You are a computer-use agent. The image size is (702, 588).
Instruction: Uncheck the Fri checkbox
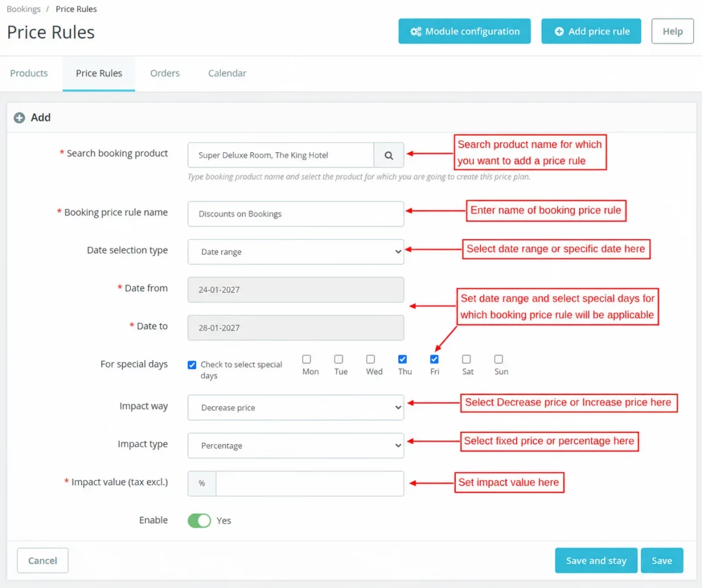pos(434,359)
